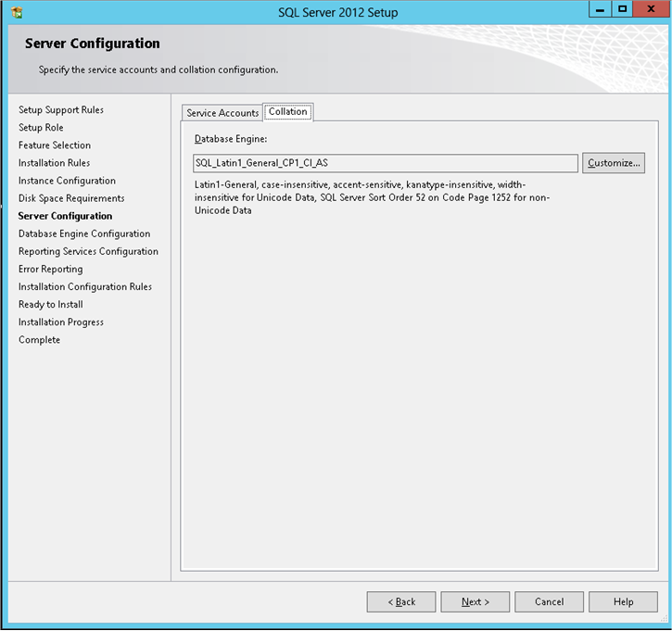Click Installation Rules step
The height and width of the screenshot is (631, 672).
tap(54, 163)
